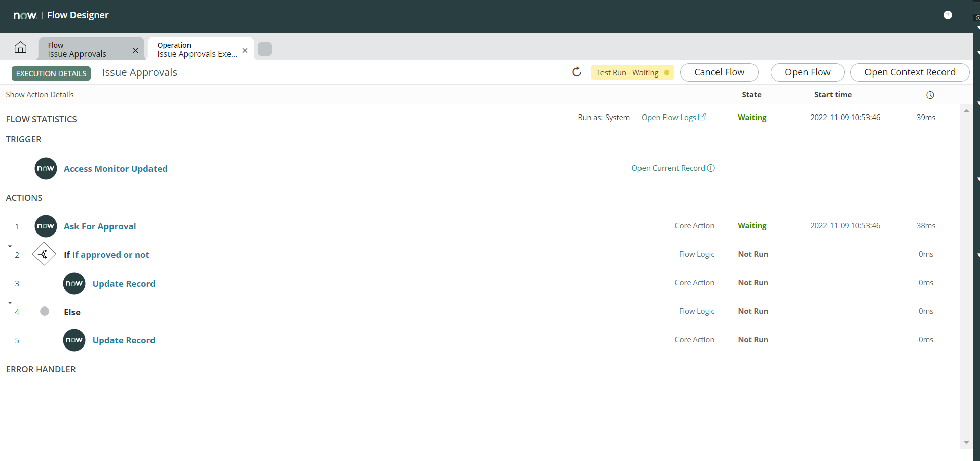The width and height of the screenshot is (980, 461).
Task: Click the flow logic branch icon on step 2
Action: 44,254
